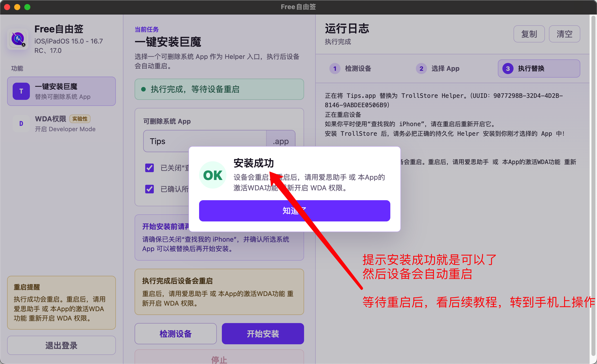Click the step 1 number badge

point(335,69)
